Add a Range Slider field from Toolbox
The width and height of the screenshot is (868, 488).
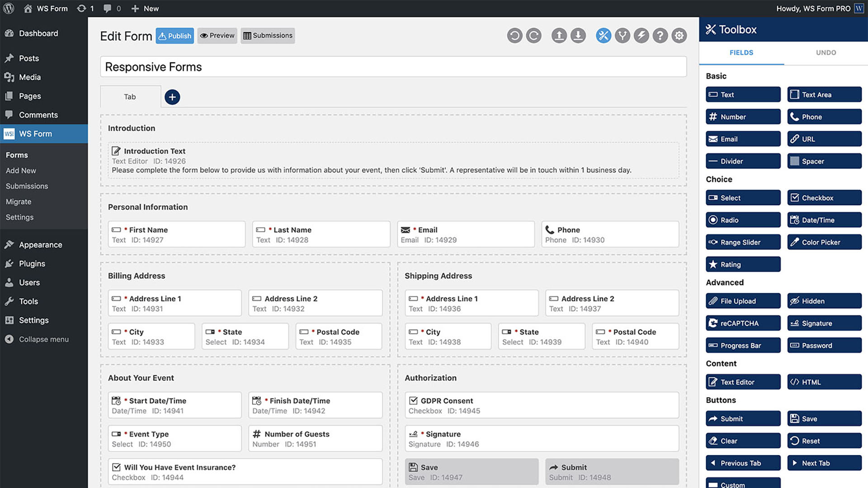(x=743, y=242)
